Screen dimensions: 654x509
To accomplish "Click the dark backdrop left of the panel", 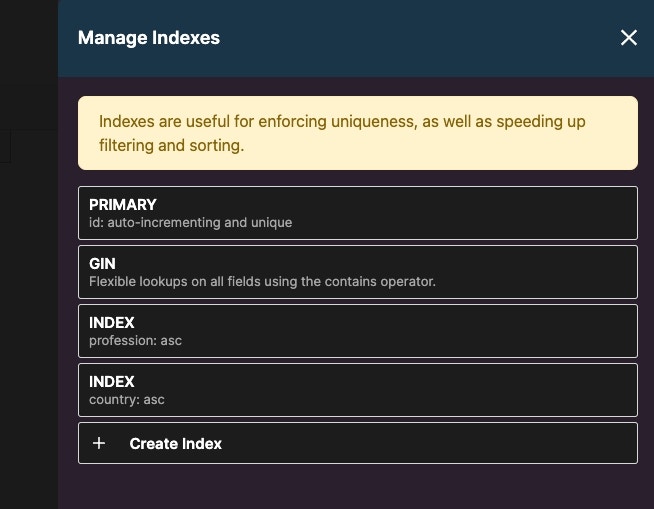I will (x=28, y=300).
